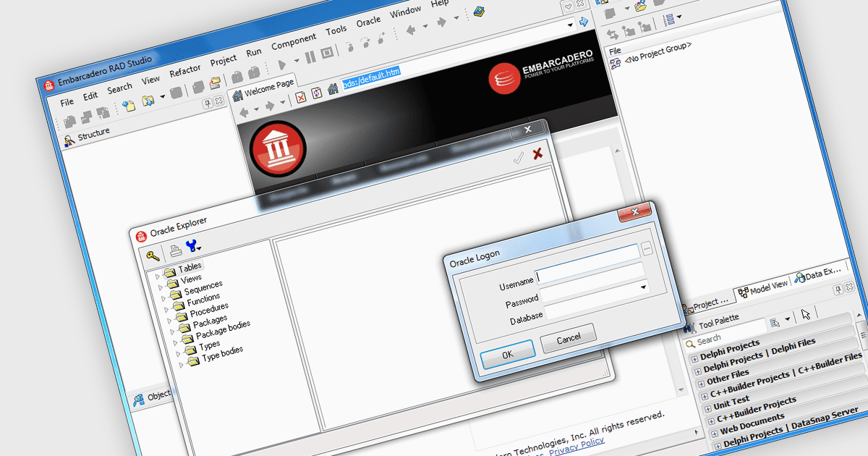Select <No Project Group> in Project Manager
The image size is (868, 456).
(x=658, y=51)
